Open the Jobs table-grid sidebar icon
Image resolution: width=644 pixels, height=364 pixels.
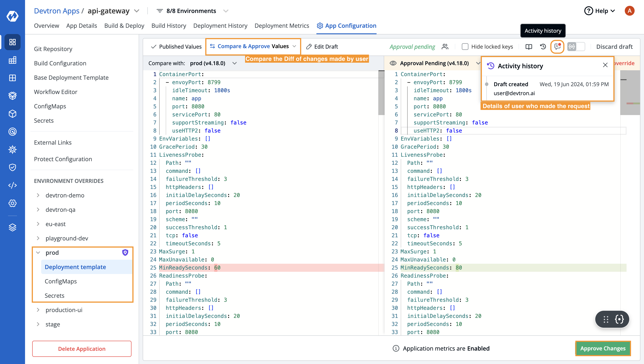click(12, 60)
